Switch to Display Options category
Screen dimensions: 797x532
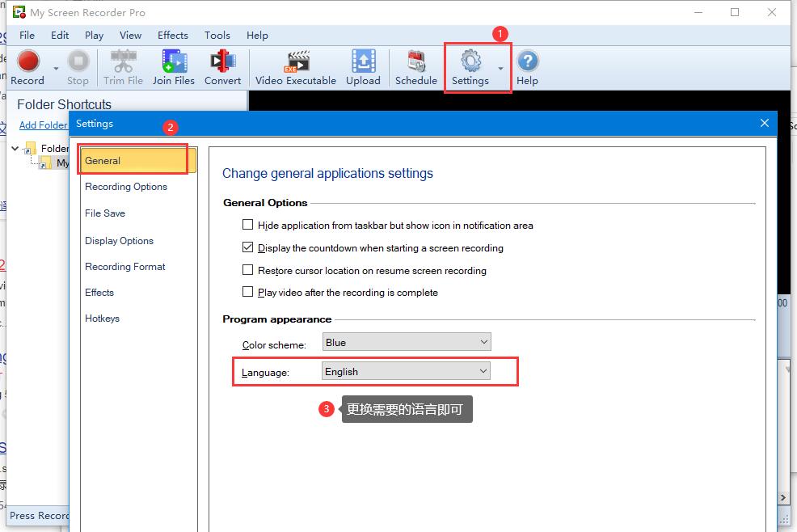tap(119, 241)
